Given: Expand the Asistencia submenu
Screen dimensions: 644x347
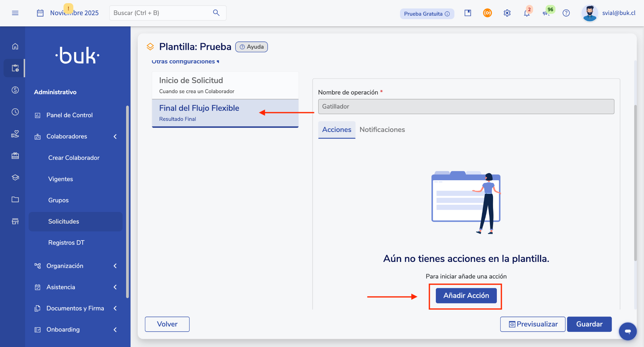Looking at the screenshot, I should pyautogui.click(x=115, y=287).
